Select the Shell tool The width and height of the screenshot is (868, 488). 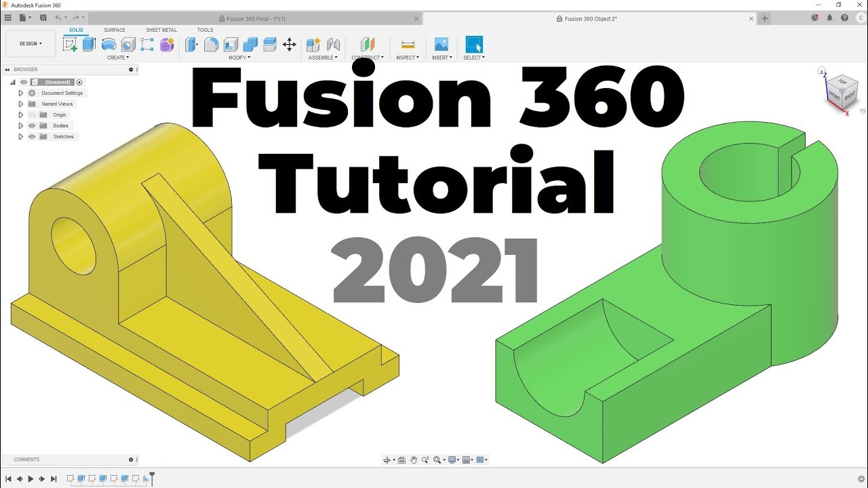(231, 45)
